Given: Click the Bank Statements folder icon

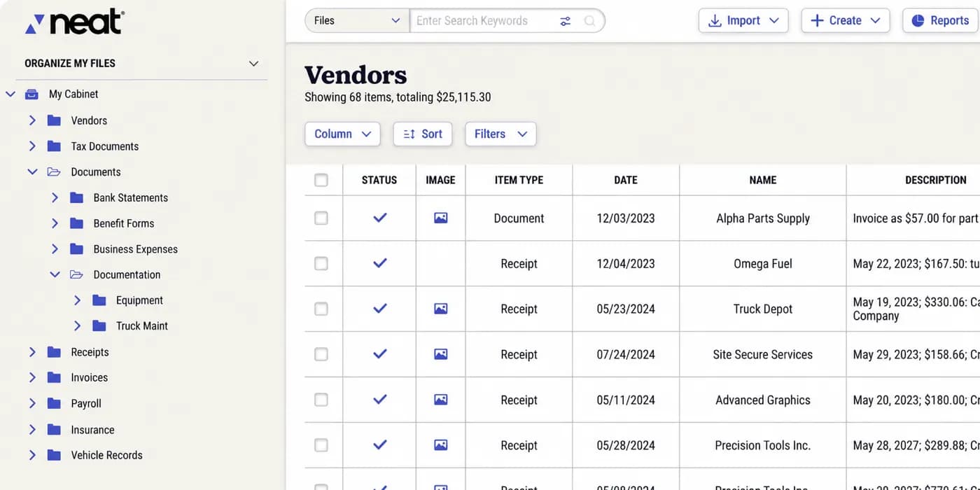Looking at the screenshot, I should point(77,197).
